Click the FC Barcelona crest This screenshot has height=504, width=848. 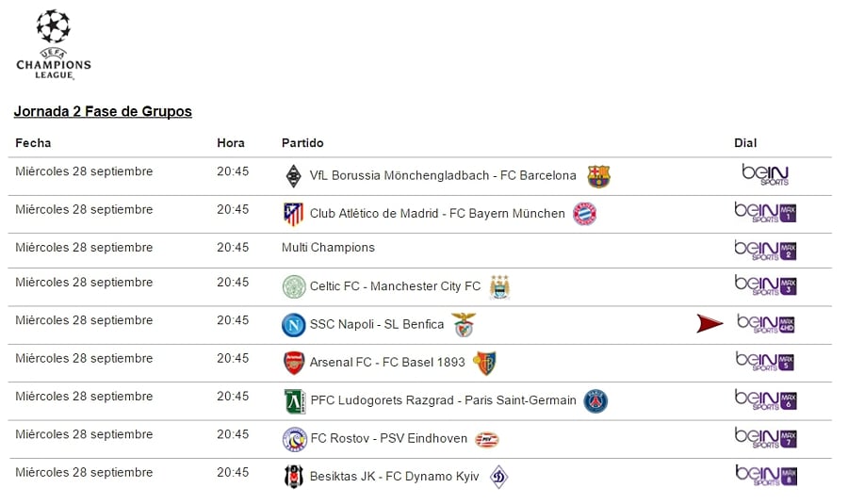coord(598,176)
